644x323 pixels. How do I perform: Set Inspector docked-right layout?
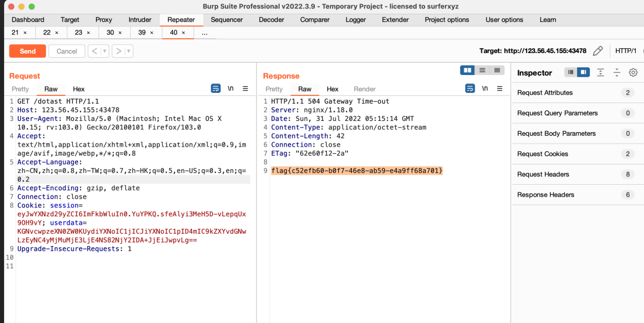(583, 73)
